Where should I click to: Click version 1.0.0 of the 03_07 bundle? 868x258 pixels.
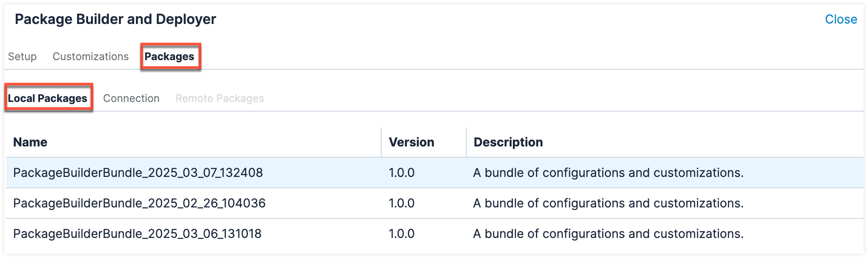tap(401, 173)
